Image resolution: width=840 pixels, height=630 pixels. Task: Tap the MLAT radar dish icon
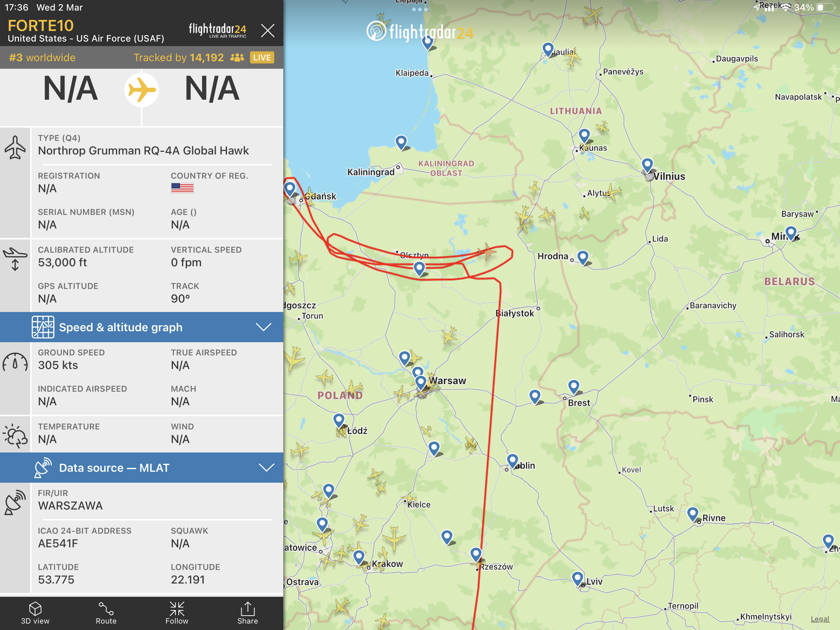(x=43, y=468)
